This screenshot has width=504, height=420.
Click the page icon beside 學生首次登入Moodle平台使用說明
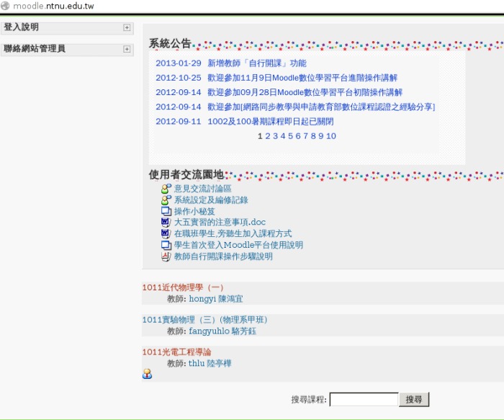coord(166,245)
